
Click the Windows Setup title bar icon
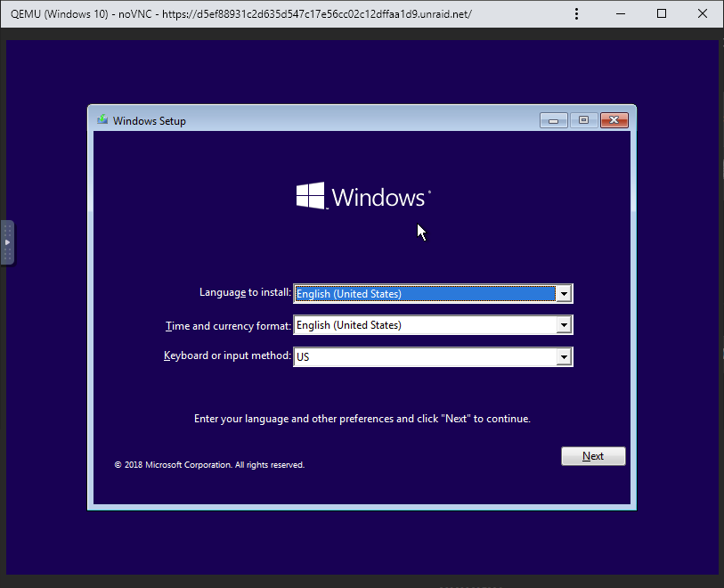pyautogui.click(x=102, y=120)
